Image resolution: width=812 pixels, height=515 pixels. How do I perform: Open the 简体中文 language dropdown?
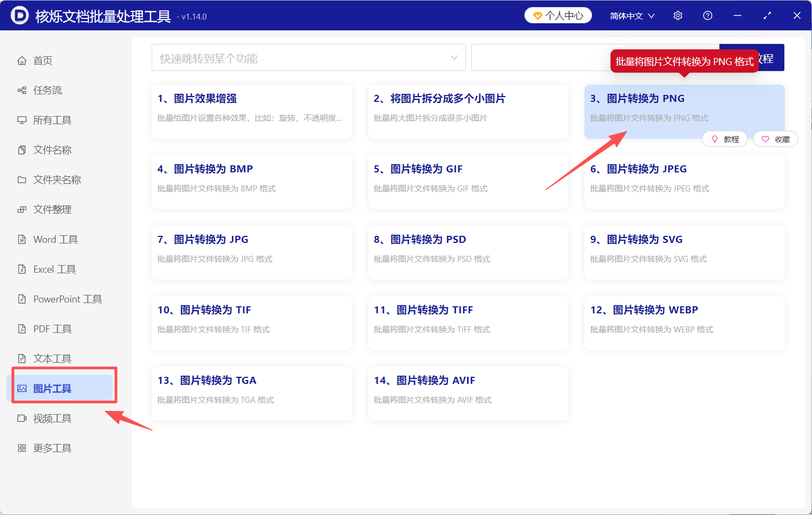(632, 15)
